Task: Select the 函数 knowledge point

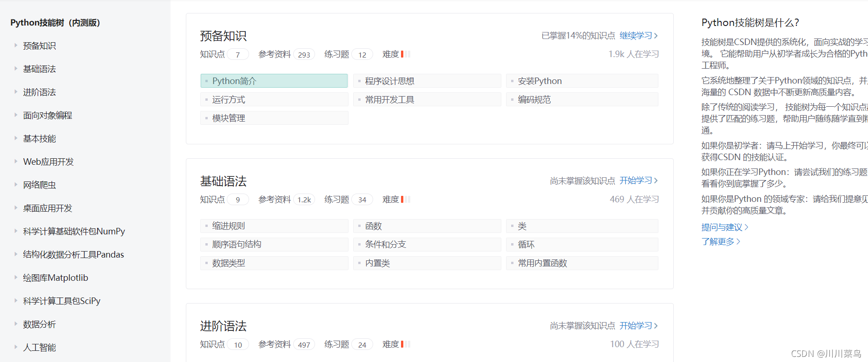Action: coord(427,226)
